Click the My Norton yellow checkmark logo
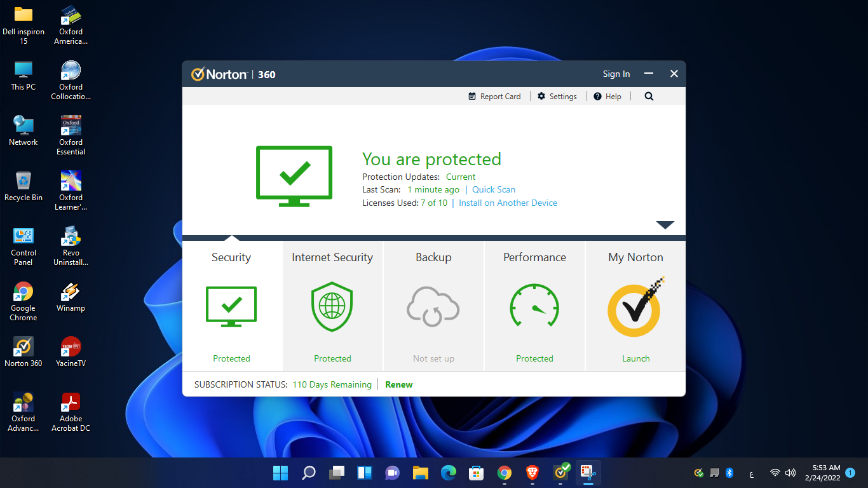This screenshot has width=868, height=488. click(x=635, y=308)
